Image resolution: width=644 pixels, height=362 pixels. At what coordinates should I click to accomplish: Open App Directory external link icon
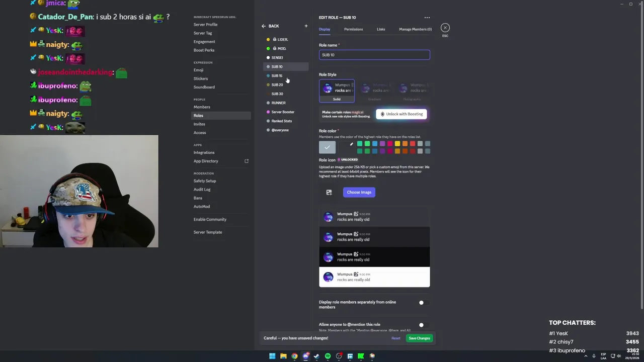pyautogui.click(x=247, y=161)
